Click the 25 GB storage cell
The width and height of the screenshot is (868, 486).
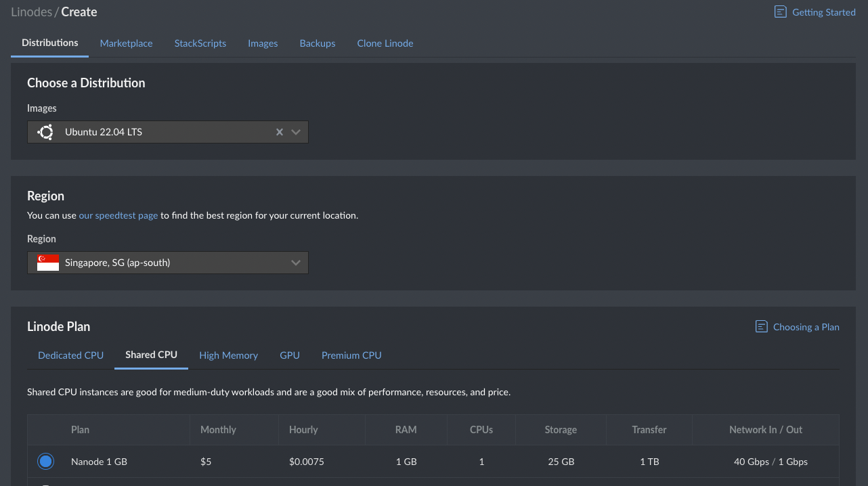click(x=561, y=462)
